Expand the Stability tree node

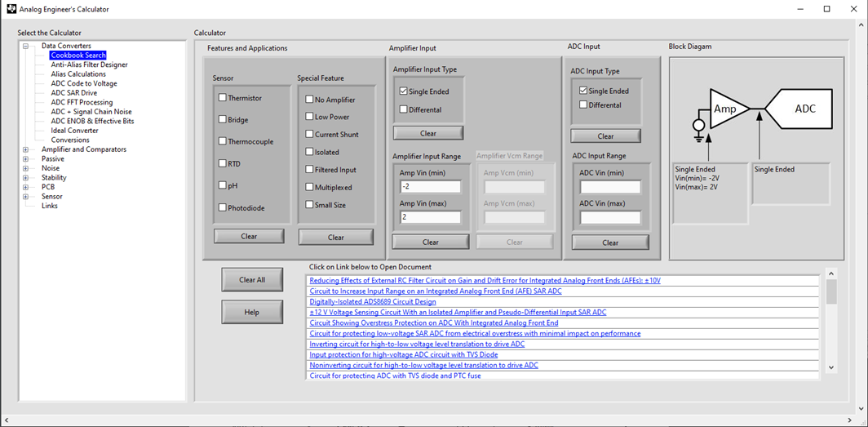[25, 178]
